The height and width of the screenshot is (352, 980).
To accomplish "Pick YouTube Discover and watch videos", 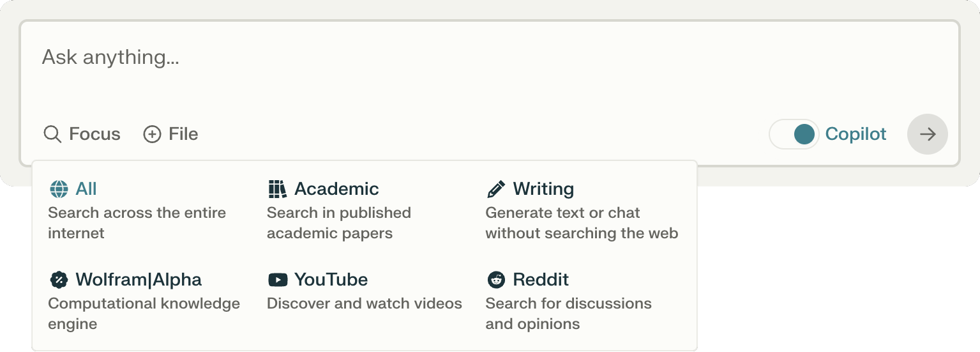I will pyautogui.click(x=365, y=291).
